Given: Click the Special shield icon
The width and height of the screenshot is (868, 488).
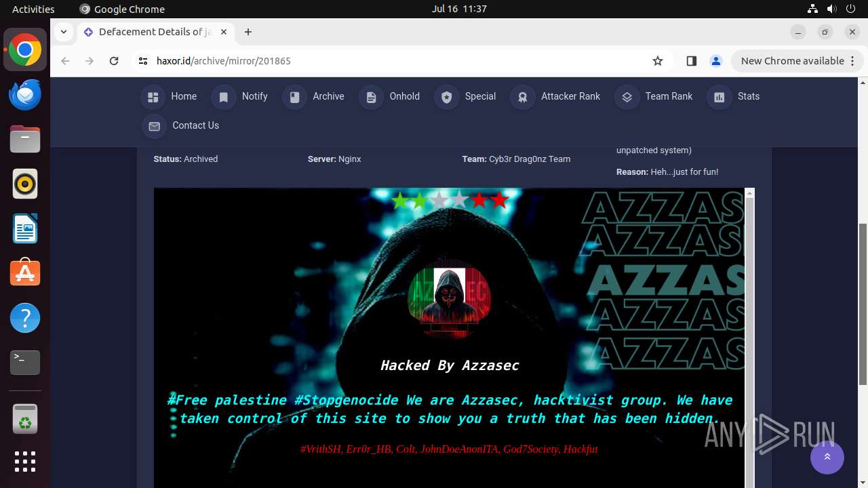Looking at the screenshot, I should pyautogui.click(x=446, y=97).
